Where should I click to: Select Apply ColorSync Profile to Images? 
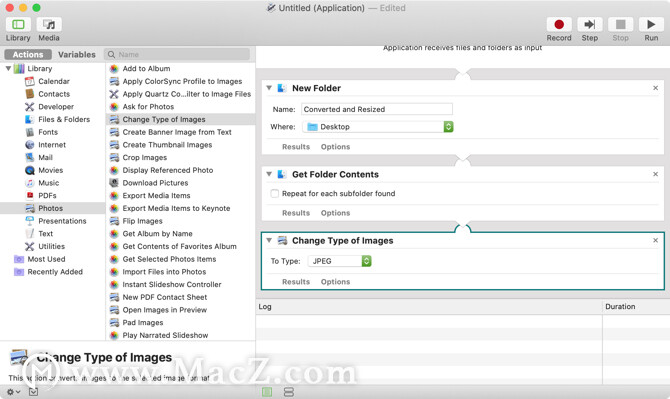(182, 81)
